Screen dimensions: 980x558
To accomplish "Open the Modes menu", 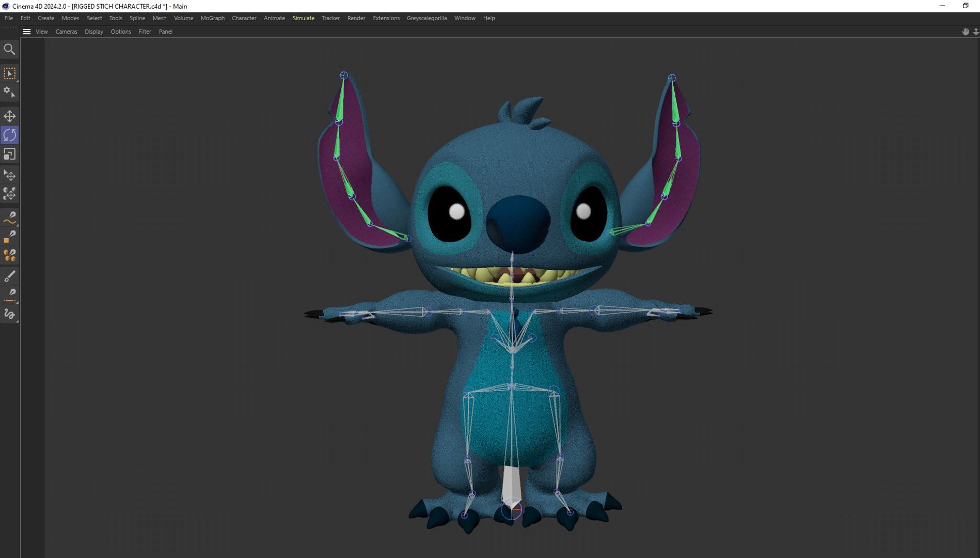I will click(70, 18).
